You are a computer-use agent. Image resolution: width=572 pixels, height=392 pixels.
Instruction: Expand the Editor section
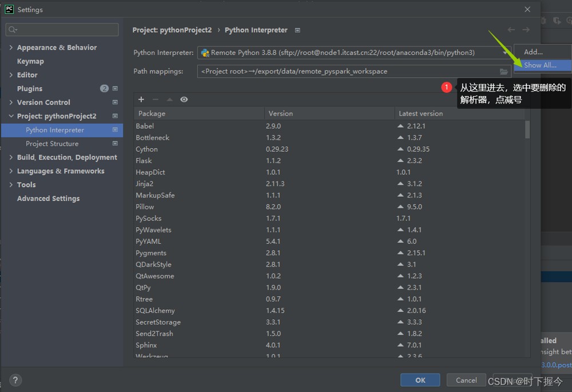pos(11,75)
